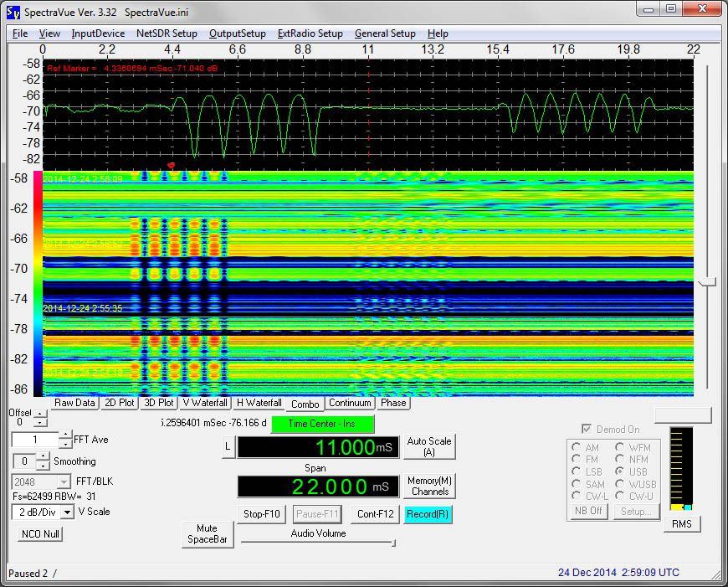Increase Smoothing value
This screenshot has width=728, height=587.
pyautogui.click(x=44, y=457)
